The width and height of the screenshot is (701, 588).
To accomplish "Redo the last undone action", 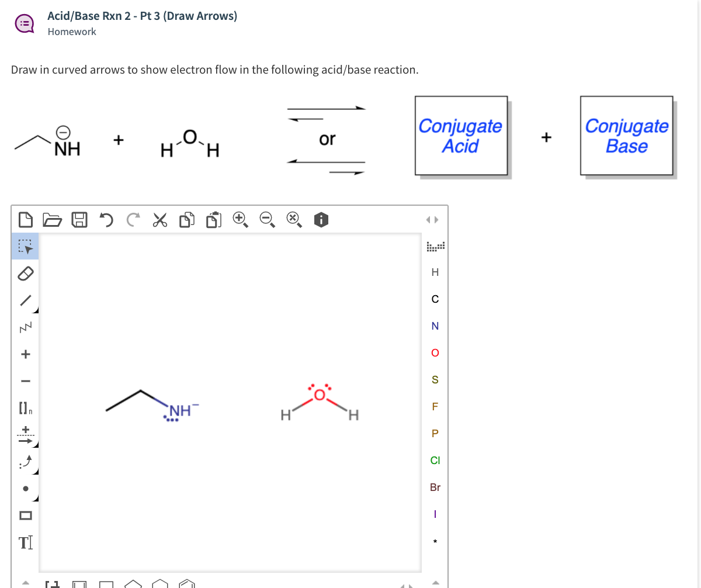I will (133, 219).
